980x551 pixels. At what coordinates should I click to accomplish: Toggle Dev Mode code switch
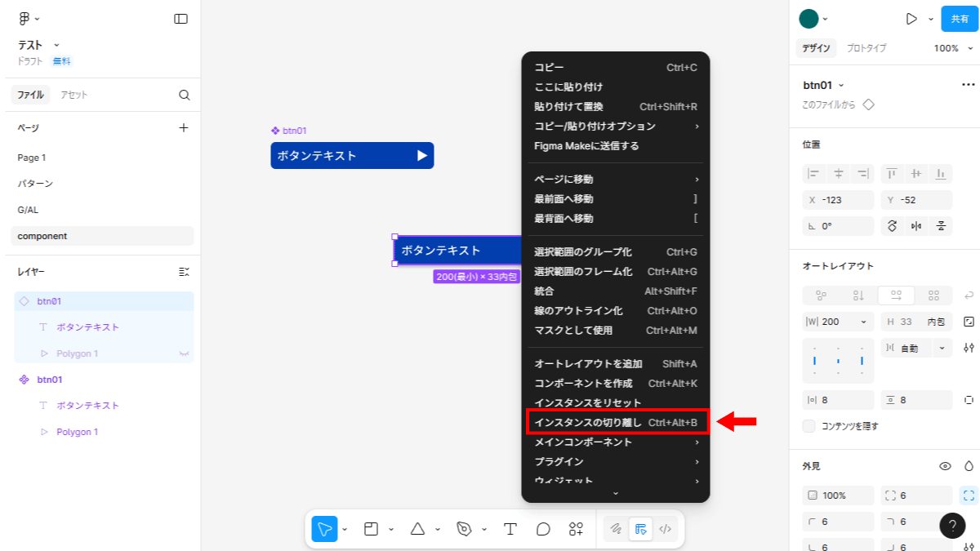tap(665, 529)
